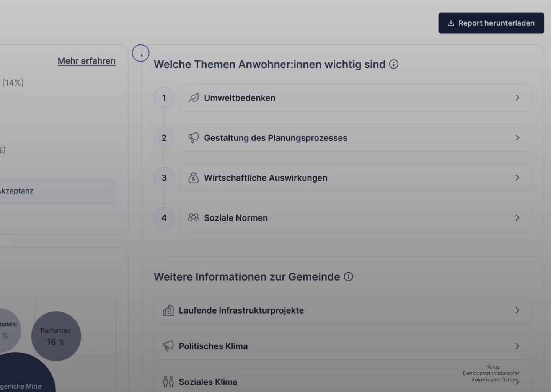
Task: Click the money bag icon for Wirtschaftliche Auswirkungen
Action: coord(194,178)
